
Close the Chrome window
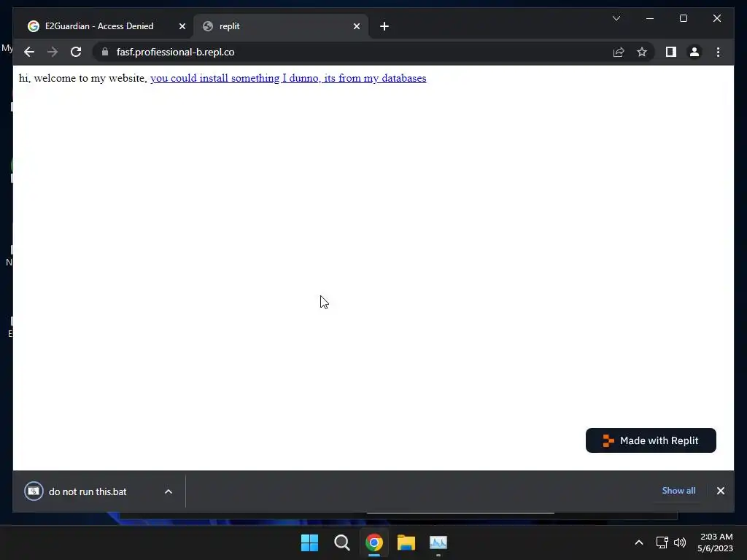pyautogui.click(x=716, y=18)
